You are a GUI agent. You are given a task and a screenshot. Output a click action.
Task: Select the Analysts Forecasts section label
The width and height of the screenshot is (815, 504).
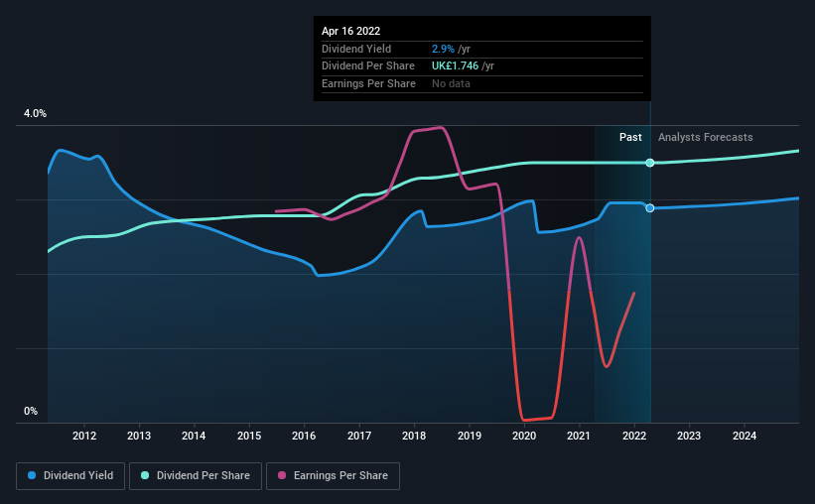coord(705,138)
